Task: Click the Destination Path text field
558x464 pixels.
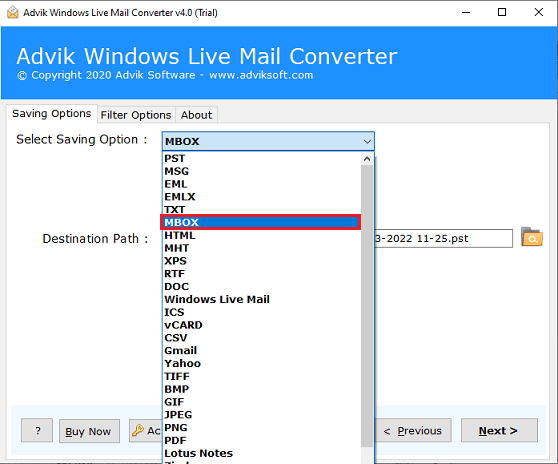Action: tap(443, 238)
